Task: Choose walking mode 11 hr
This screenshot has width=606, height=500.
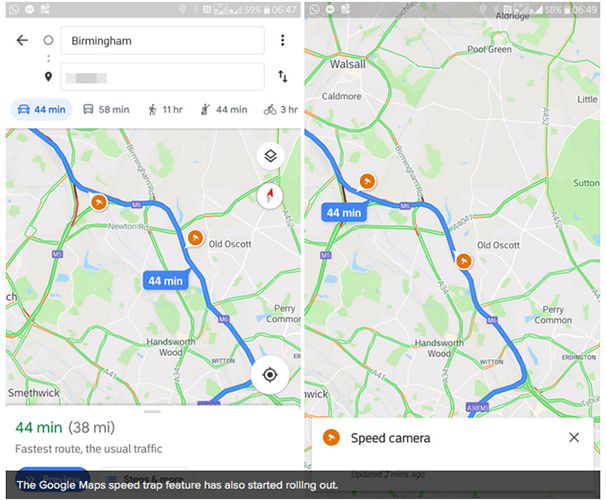Action: pyautogui.click(x=165, y=110)
